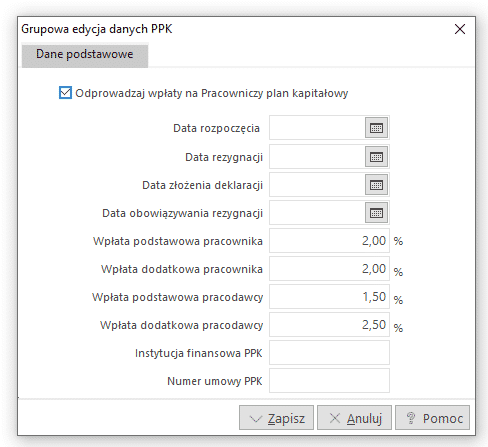This screenshot has height=447, width=488.
Task: Click the Zapisz button
Action: coord(276,418)
